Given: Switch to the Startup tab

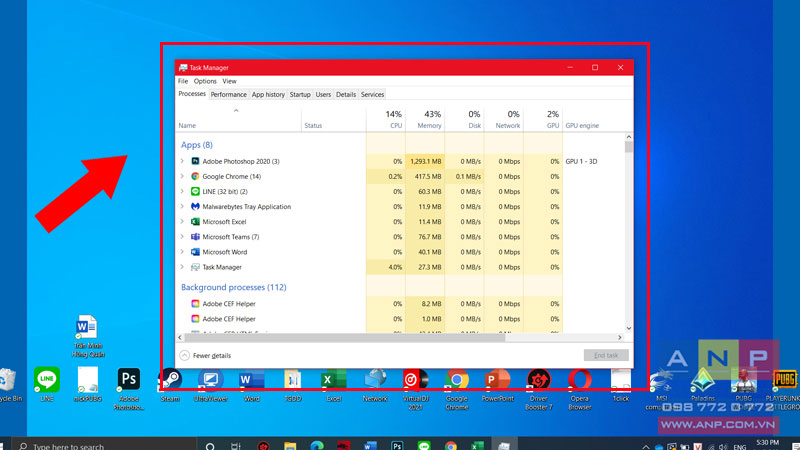Looking at the screenshot, I should 300,94.
